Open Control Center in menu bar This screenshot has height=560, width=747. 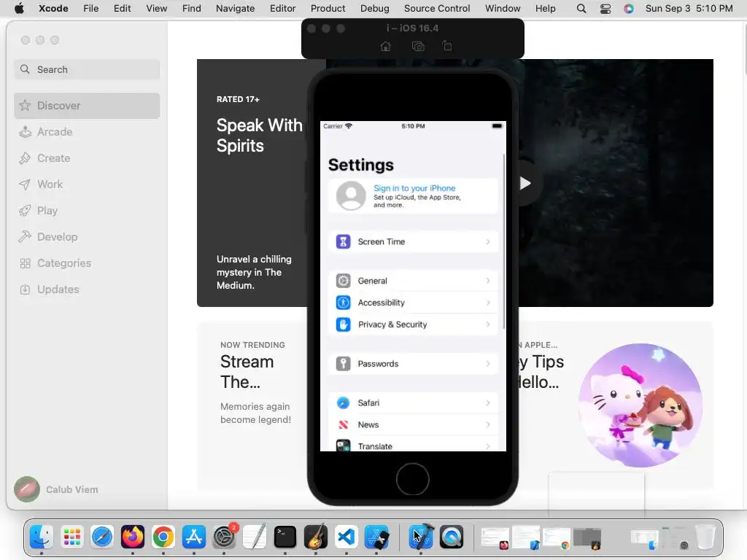[605, 9]
